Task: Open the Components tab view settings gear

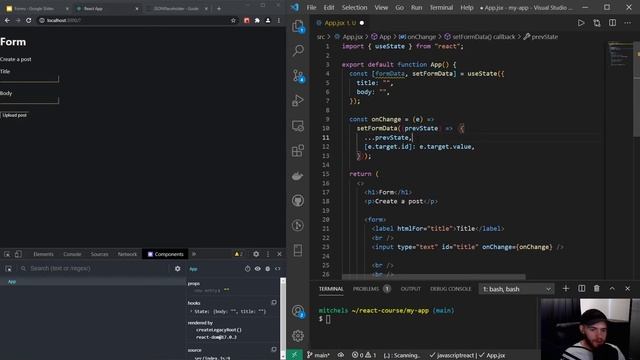Action: (178, 269)
